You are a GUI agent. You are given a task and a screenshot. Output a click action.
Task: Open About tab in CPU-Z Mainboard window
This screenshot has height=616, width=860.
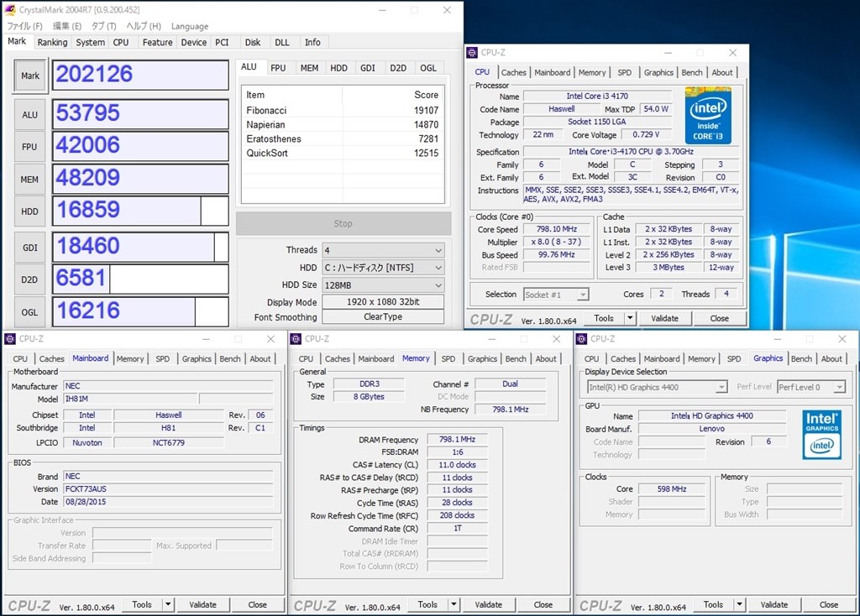pyautogui.click(x=260, y=358)
